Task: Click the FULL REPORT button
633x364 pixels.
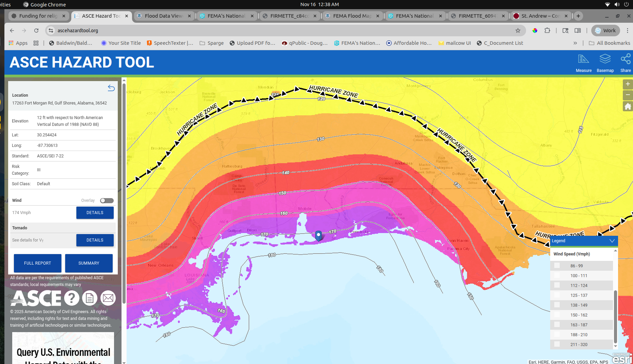Action: [x=37, y=263]
